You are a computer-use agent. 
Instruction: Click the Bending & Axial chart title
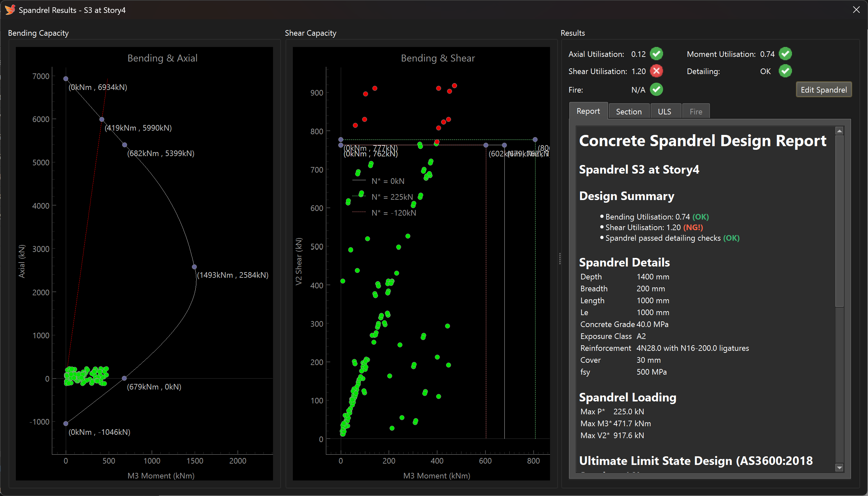click(162, 58)
